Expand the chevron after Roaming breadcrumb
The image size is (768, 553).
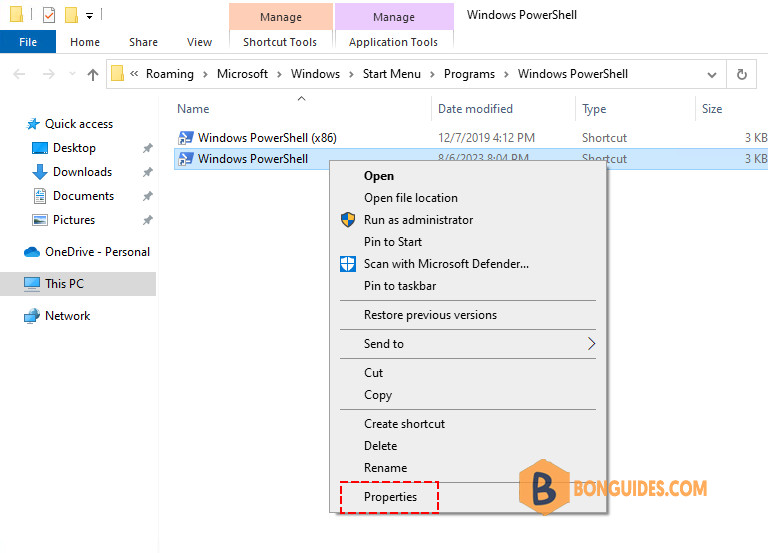click(x=206, y=74)
